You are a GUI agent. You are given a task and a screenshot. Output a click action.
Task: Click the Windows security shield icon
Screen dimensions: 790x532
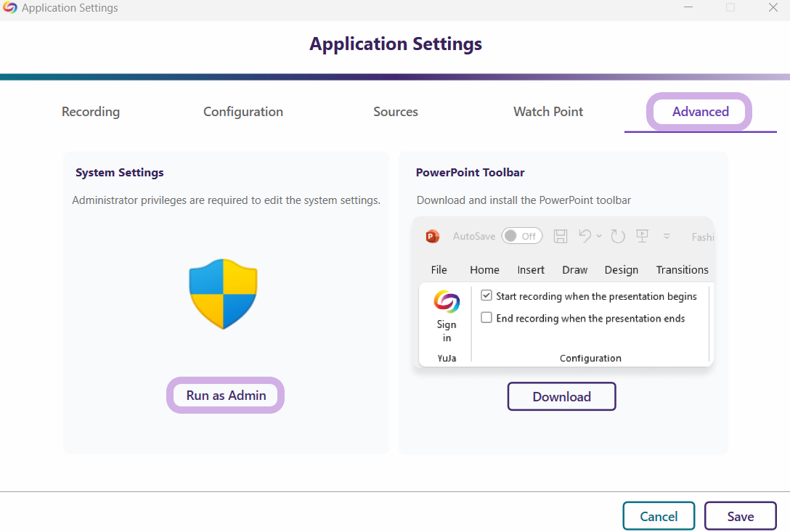[x=224, y=294]
